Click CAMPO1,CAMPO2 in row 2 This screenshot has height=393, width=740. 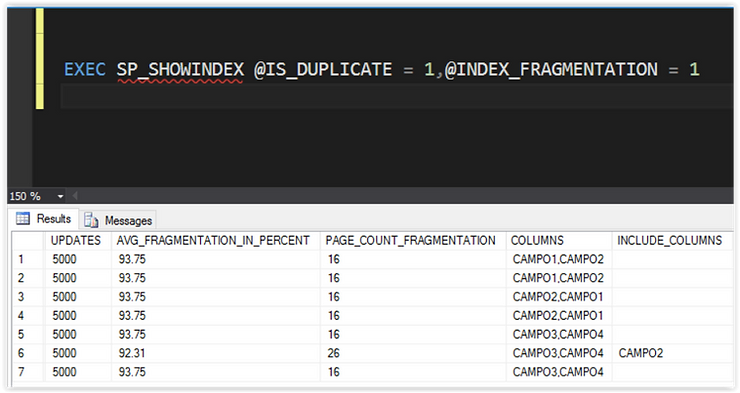pos(558,278)
